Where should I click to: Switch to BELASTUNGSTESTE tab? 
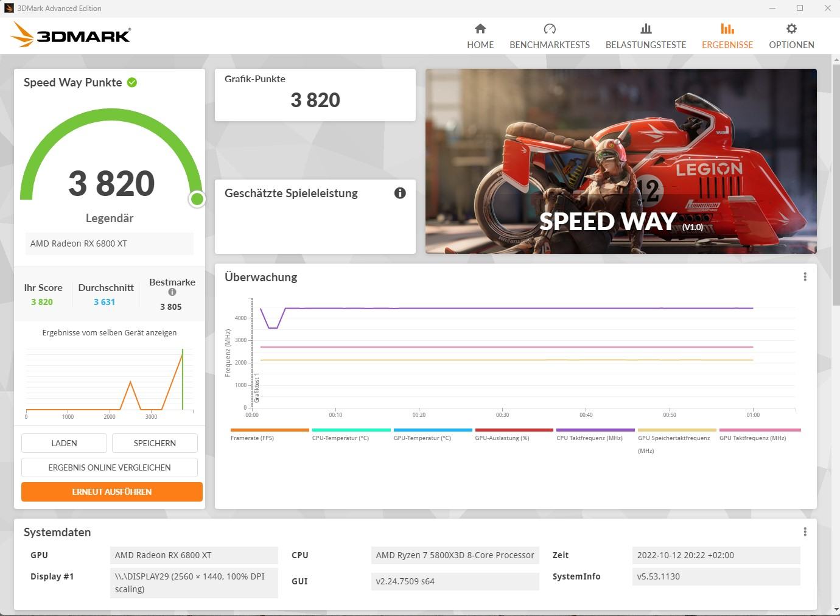point(646,37)
